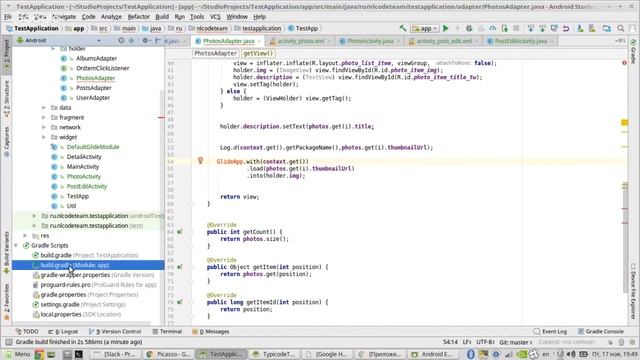Expand the fragment package folder
The height and width of the screenshot is (360, 640).
(44, 117)
